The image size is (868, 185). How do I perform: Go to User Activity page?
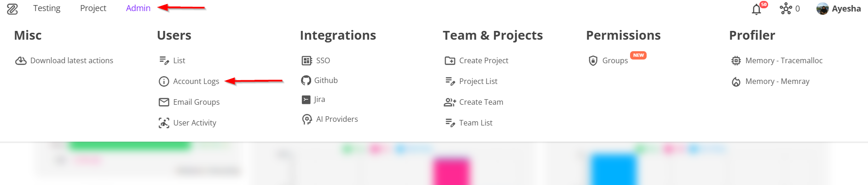tap(194, 123)
